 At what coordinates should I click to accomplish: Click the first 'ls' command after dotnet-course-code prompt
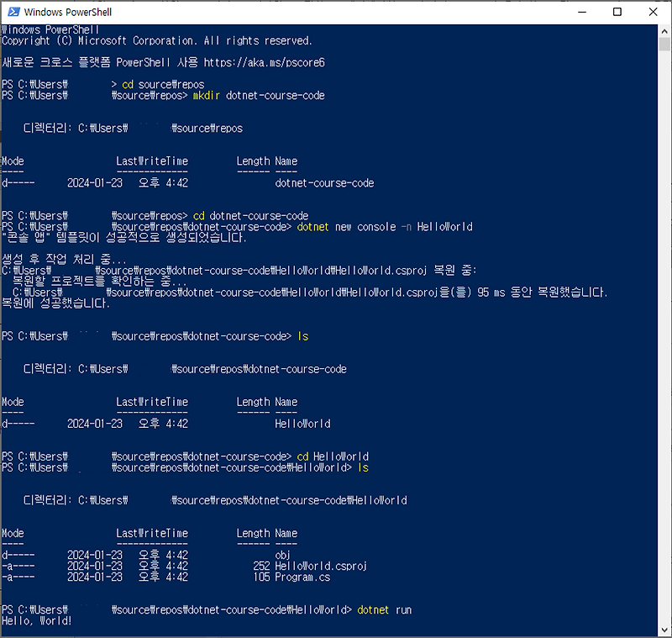[x=303, y=336]
